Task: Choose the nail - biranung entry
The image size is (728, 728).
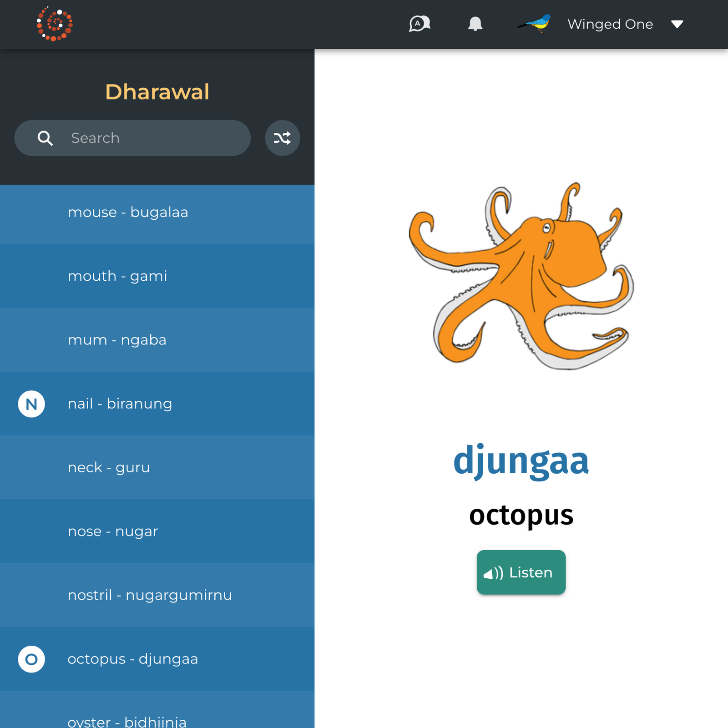Action: pyautogui.click(x=157, y=404)
